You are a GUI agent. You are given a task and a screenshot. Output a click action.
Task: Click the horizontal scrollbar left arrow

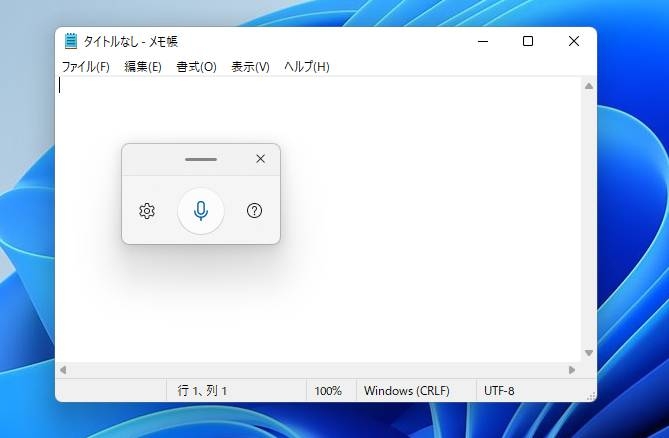tap(63, 369)
